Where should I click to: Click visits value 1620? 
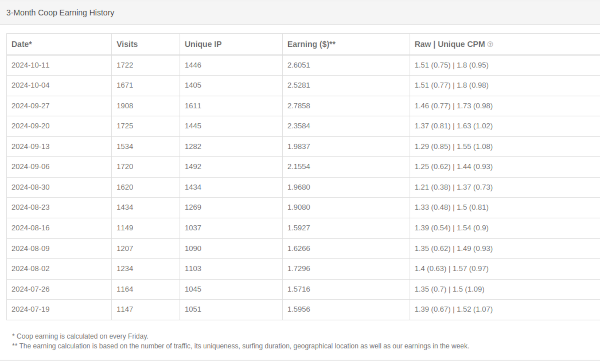[125, 187]
